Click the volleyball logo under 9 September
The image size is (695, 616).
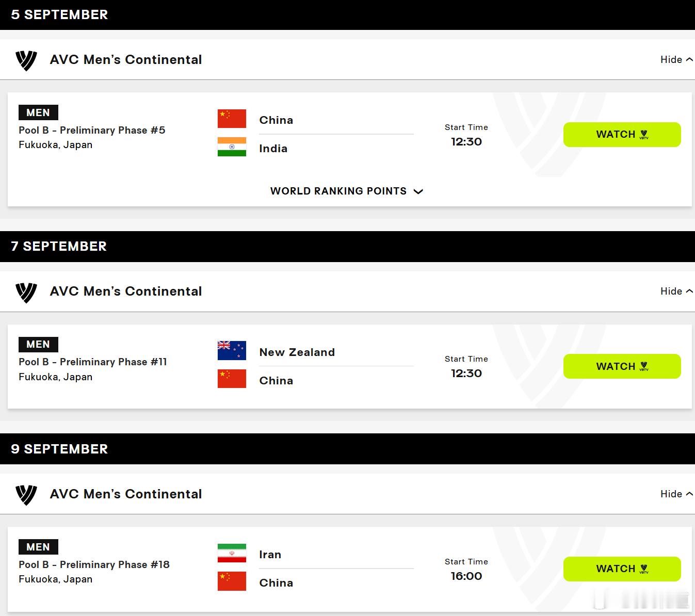coord(26,495)
